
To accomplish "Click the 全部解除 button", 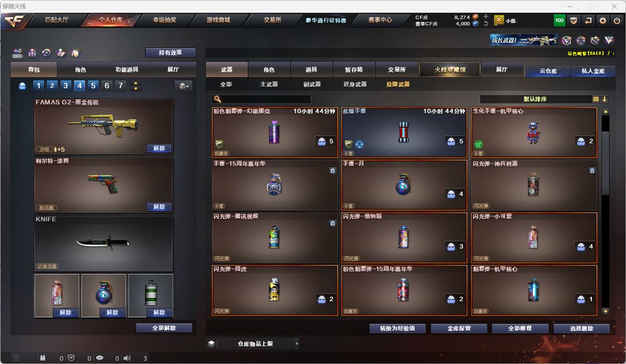I will point(164,328).
